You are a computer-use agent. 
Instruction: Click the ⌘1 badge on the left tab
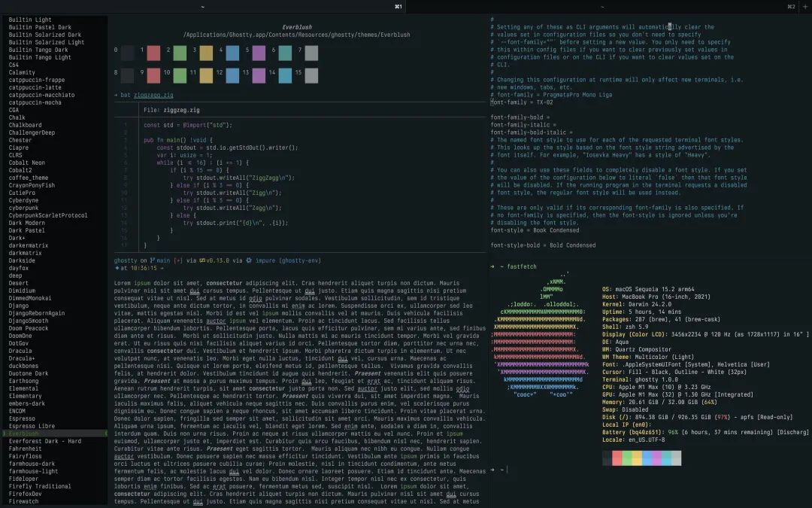pyautogui.click(x=398, y=6)
